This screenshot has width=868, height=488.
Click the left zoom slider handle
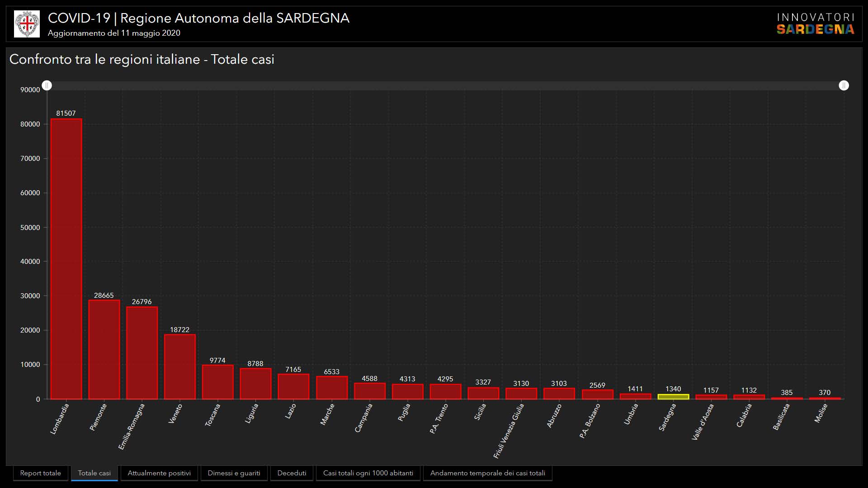click(x=47, y=85)
